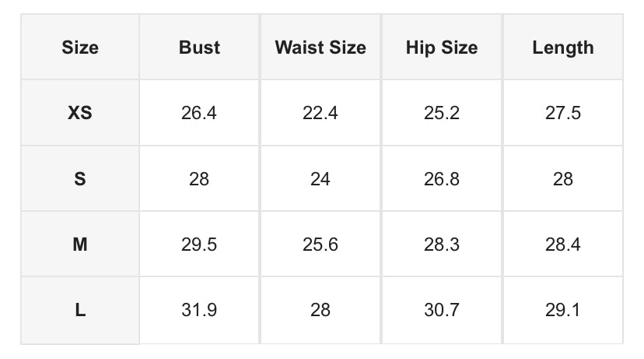This screenshot has height=359, width=644.
Task: Click the M waist value 25.6
Action: coord(320,245)
